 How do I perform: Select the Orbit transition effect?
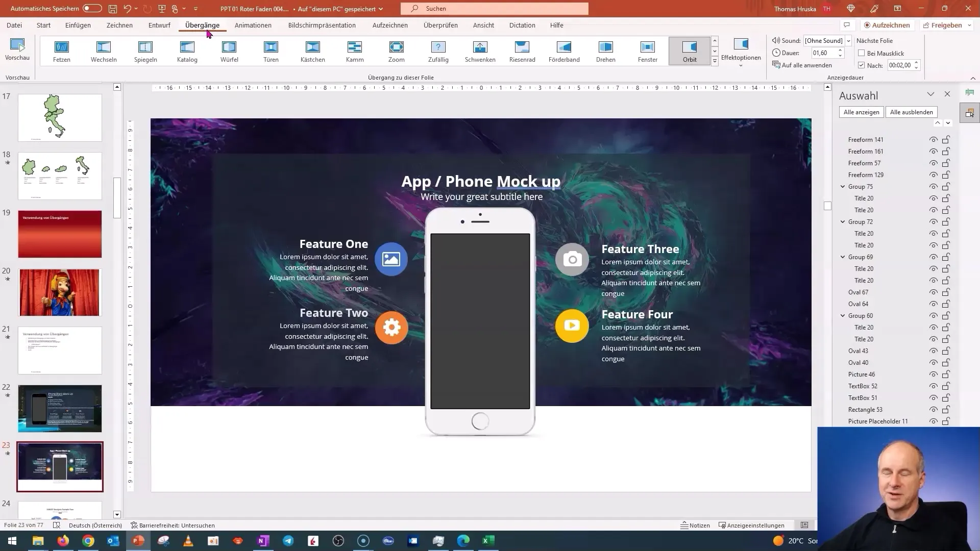pos(689,51)
